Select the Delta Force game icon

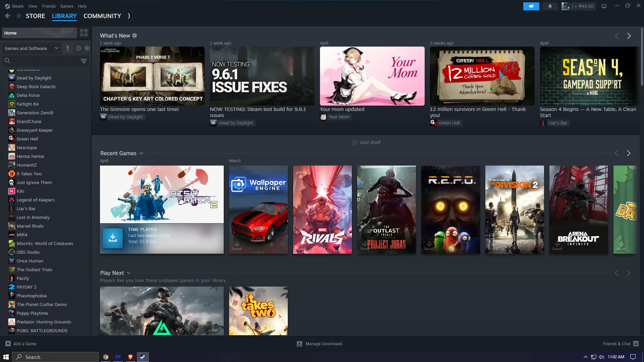click(x=12, y=95)
